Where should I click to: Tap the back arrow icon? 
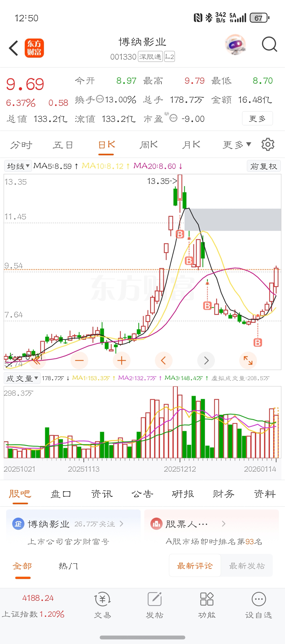pos(14,48)
